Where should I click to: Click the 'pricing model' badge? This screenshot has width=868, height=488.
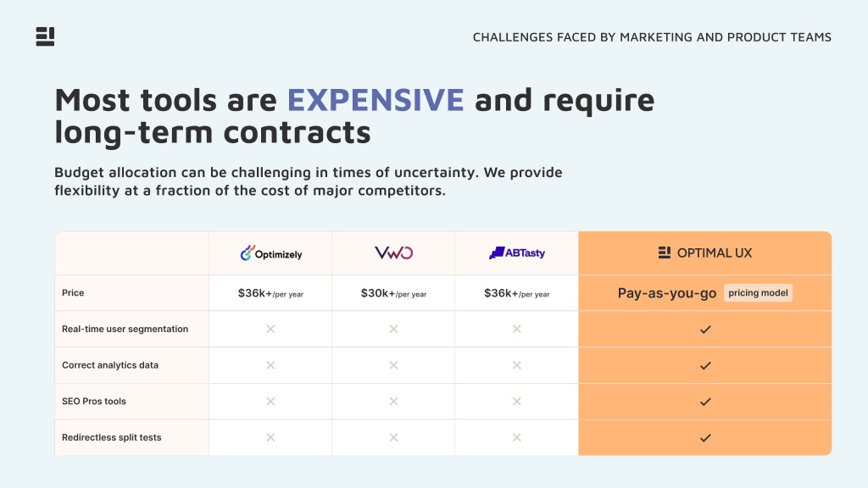tap(758, 292)
